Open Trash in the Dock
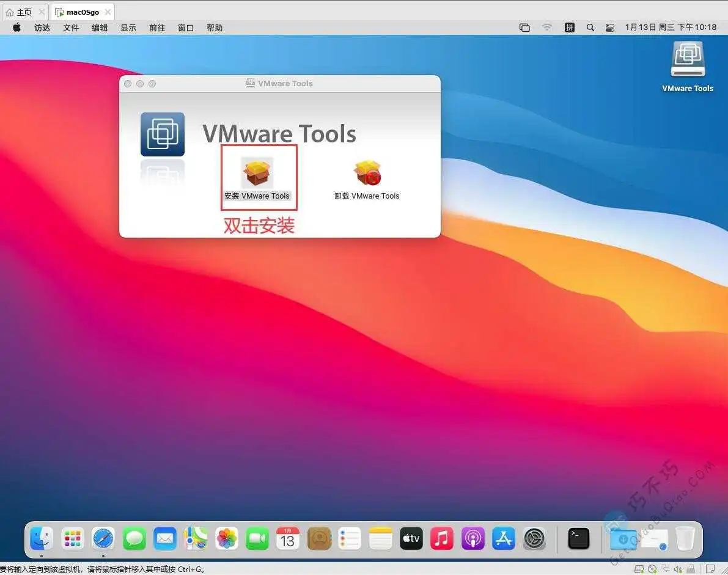 (x=685, y=539)
